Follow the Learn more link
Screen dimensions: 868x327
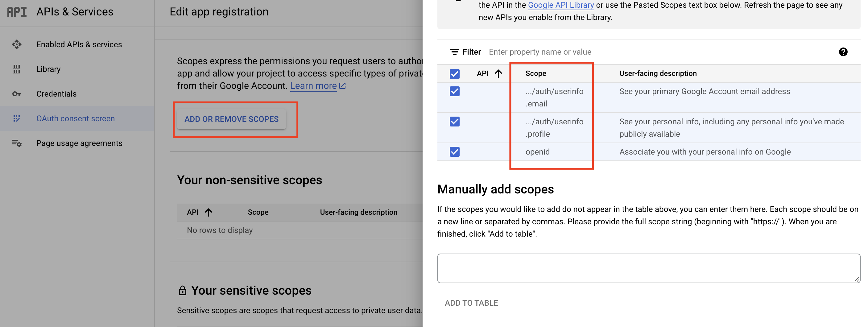pos(318,86)
